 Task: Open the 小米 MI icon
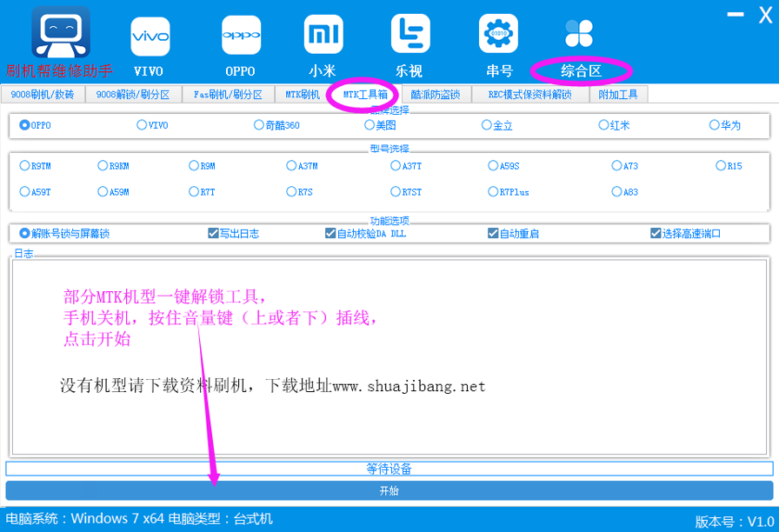pyautogui.click(x=323, y=34)
